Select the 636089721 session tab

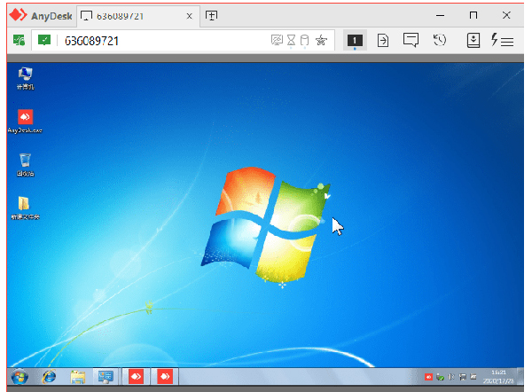coord(131,15)
